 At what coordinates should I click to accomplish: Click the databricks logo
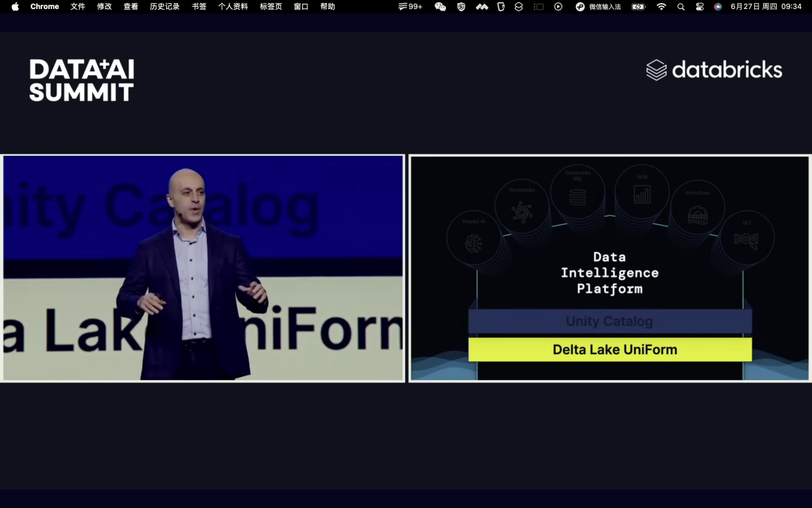click(x=714, y=70)
